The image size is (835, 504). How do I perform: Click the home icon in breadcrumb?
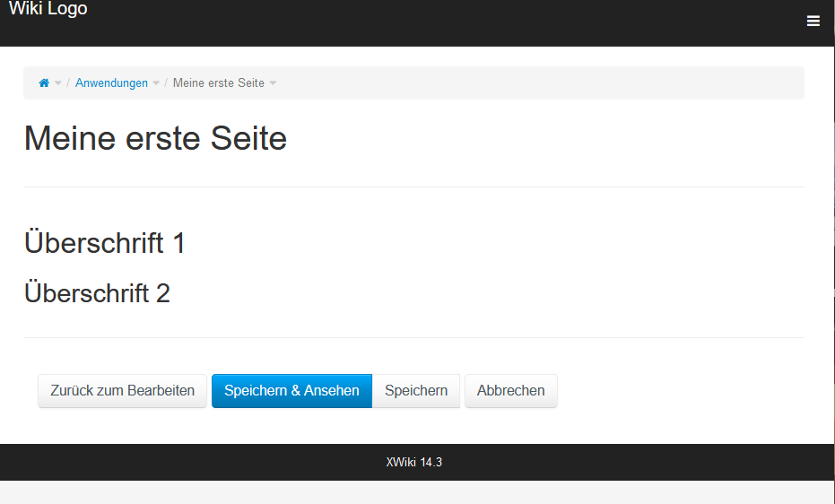click(44, 83)
